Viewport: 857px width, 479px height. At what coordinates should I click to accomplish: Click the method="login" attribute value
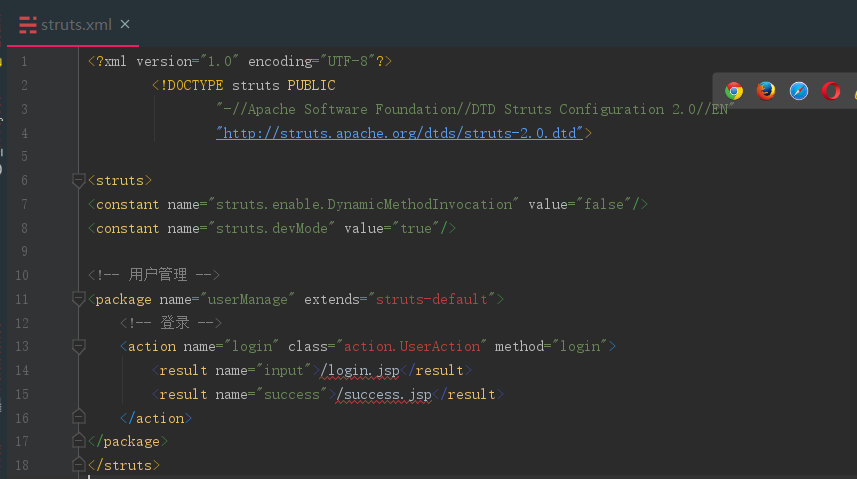click(579, 346)
